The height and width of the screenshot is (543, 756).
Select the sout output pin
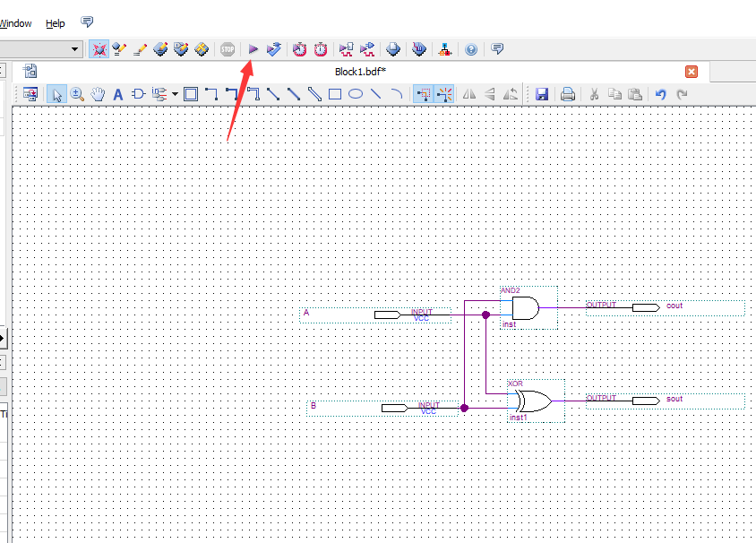[x=666, y=401]
